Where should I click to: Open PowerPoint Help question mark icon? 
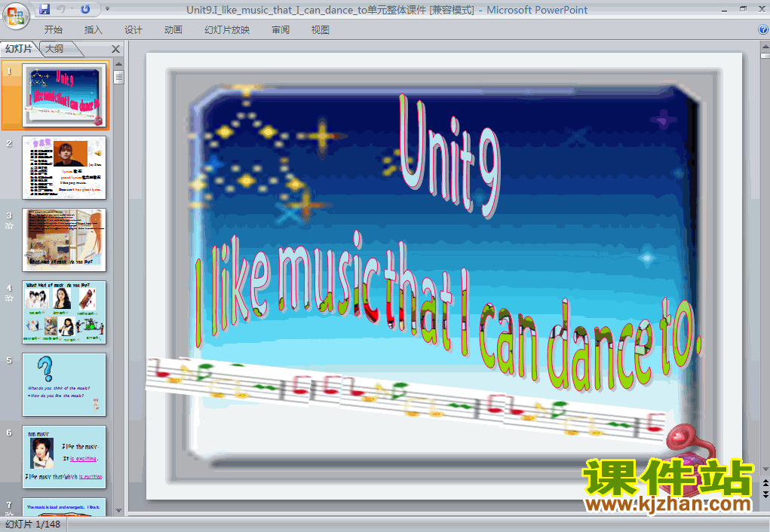point(763,29)
